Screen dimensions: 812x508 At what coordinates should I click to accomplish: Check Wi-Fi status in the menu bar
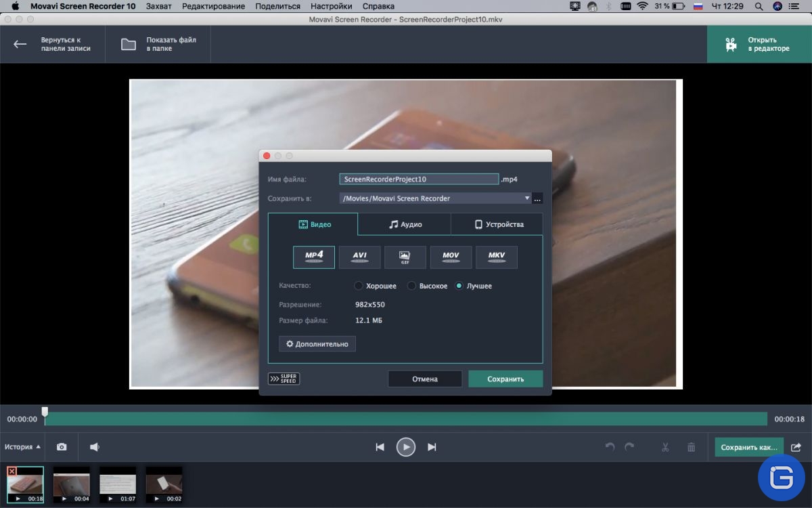(x=642, y=6)
